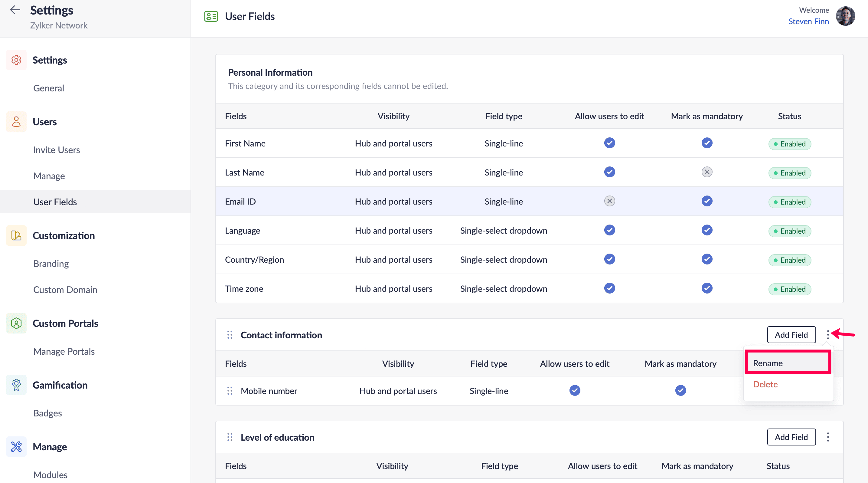Toggle Mobile number allow users to edit check
This screenshot has height=483, width=868.
click(x=575, y=391)
